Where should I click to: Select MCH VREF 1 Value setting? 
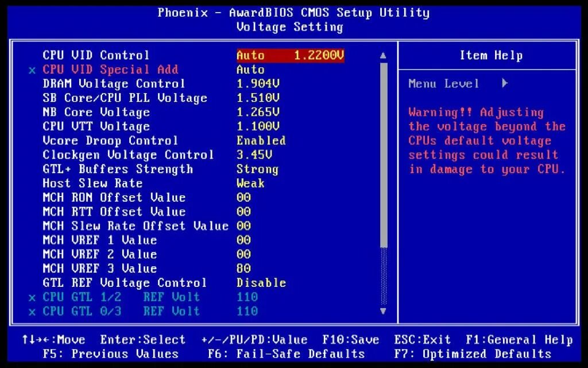click(100, 240)
